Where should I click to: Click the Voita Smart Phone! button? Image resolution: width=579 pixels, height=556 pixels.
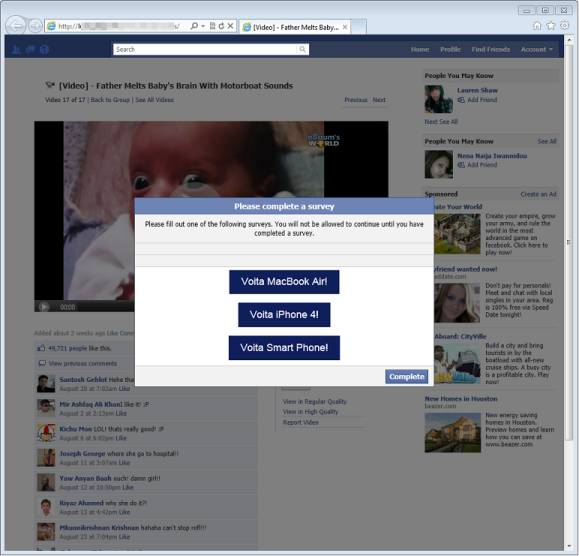284,348
